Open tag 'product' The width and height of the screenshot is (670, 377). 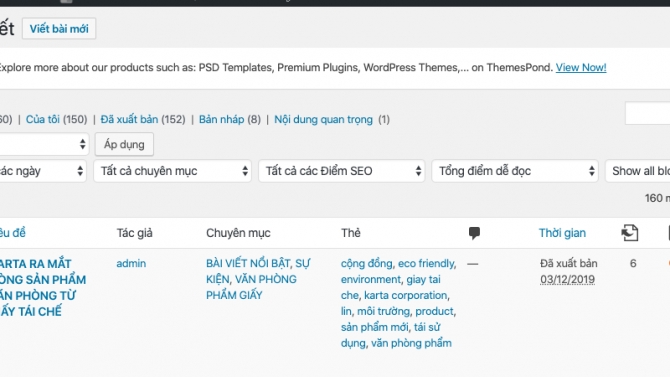point(434,311)
